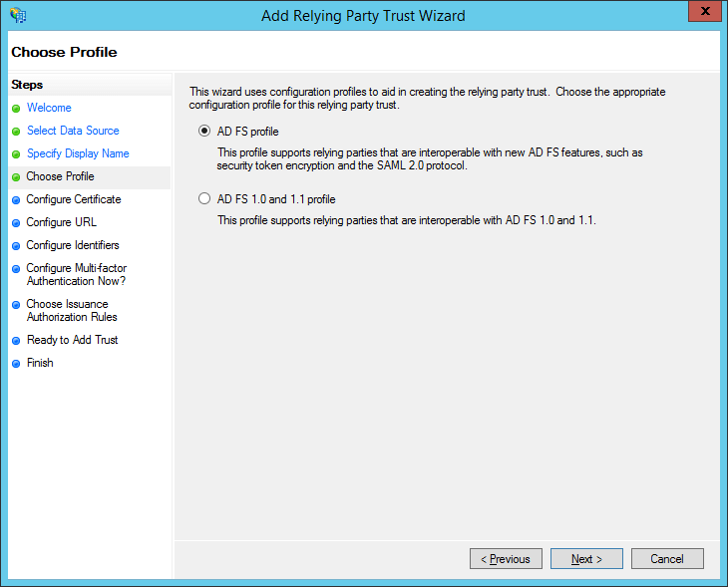Open the Welcome step link
Image resolution: width=728 pixels, height=587 pixels.
click(x=49, y=108)
